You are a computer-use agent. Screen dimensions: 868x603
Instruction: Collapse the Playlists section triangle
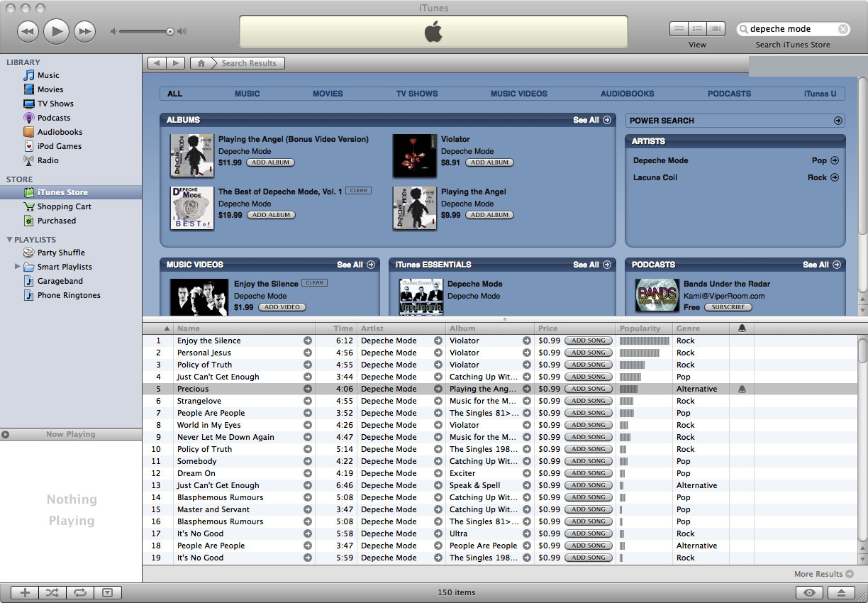point(9,240)
